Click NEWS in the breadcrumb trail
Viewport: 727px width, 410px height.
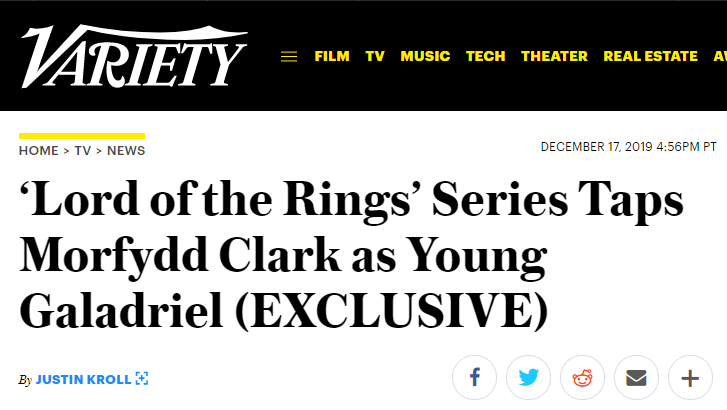[x=126, y=151]
